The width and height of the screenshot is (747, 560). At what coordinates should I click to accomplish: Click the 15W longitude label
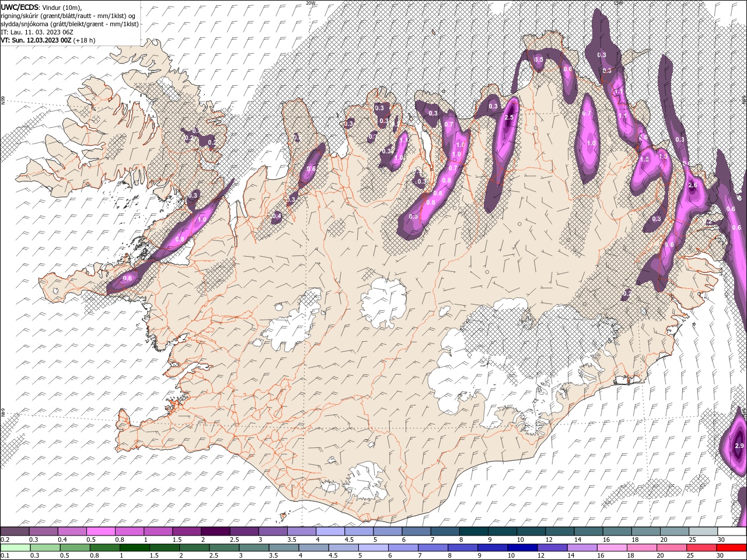coord(618,3)
